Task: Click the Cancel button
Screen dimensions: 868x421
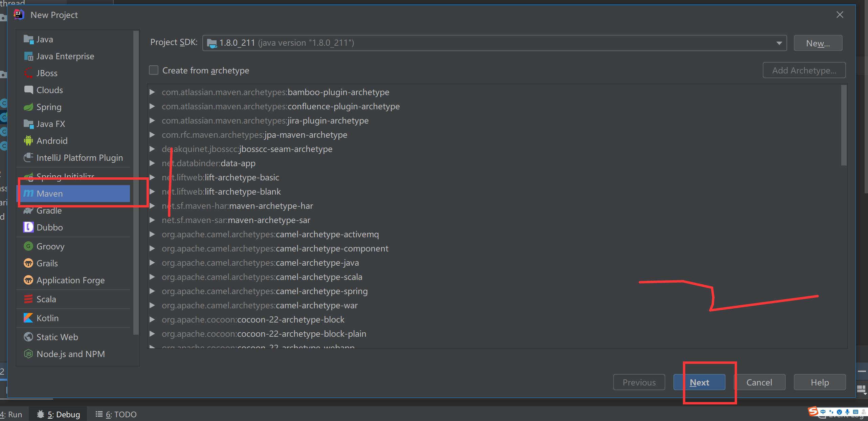Action: coord(759,382)
